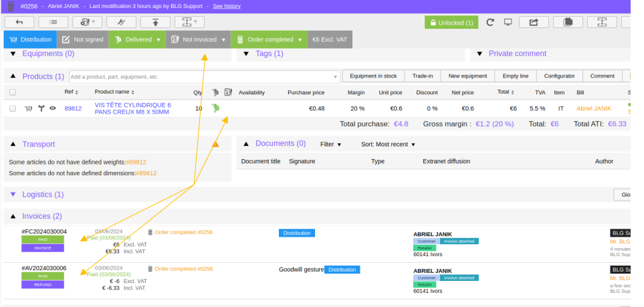The image size is (644, 307).
Task: Click the Not signed status tab
Action: [x=82, y=39]
